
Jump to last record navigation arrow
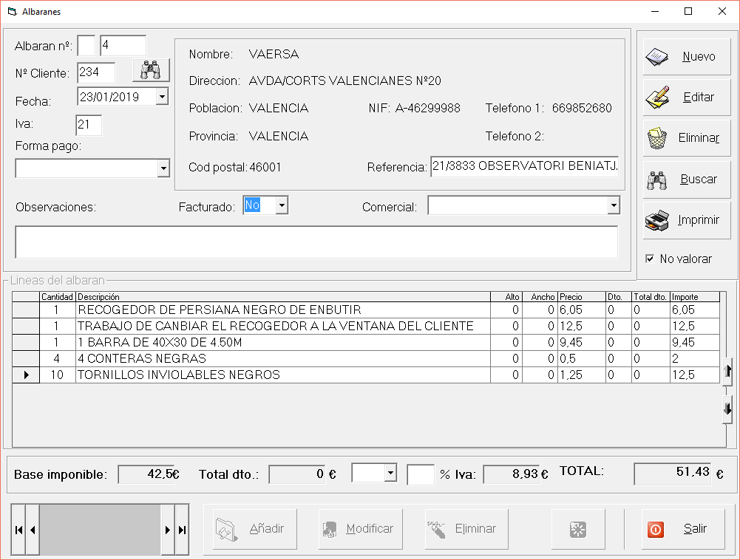click(x=182, y=530)
